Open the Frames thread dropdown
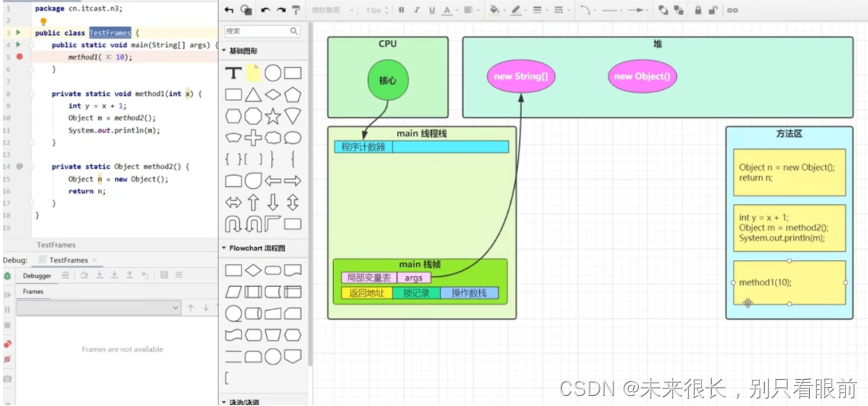Image resolution: width=868 pixels, height=406 pixels. tap(99, 307)
